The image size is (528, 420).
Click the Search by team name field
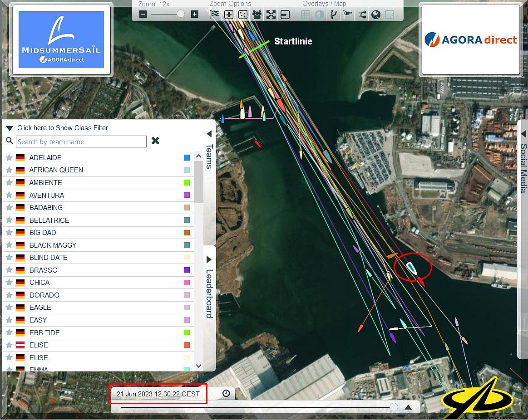coord(81,142)
